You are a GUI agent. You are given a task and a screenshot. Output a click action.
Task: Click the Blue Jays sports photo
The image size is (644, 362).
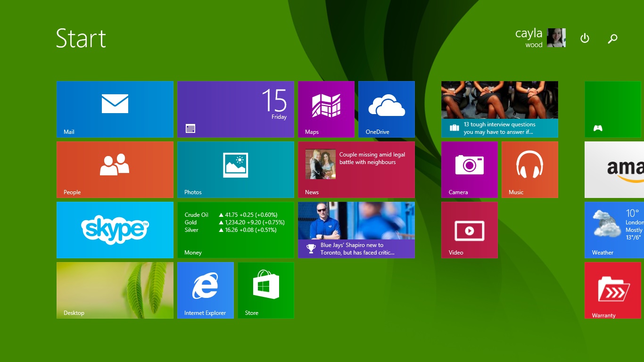[356, 221]
